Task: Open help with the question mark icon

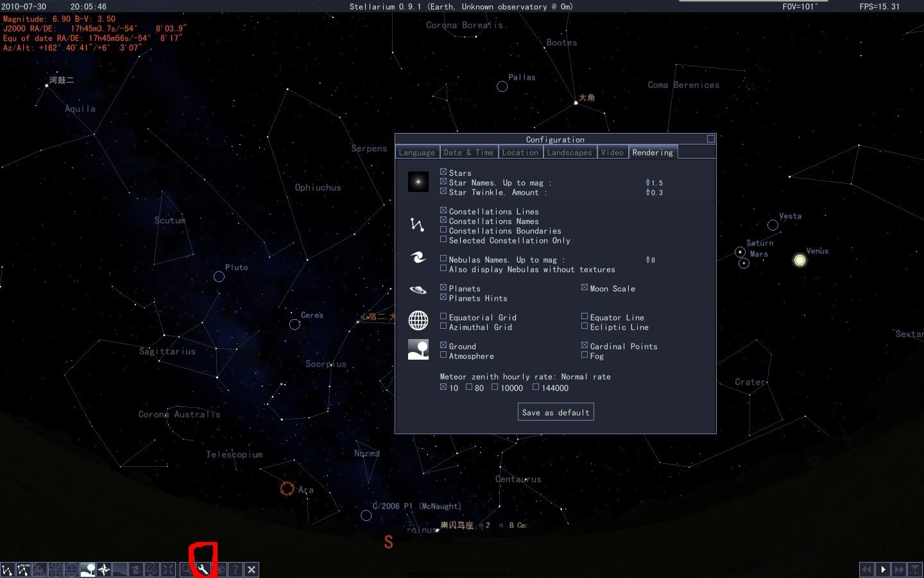Action: pos(235,570)
